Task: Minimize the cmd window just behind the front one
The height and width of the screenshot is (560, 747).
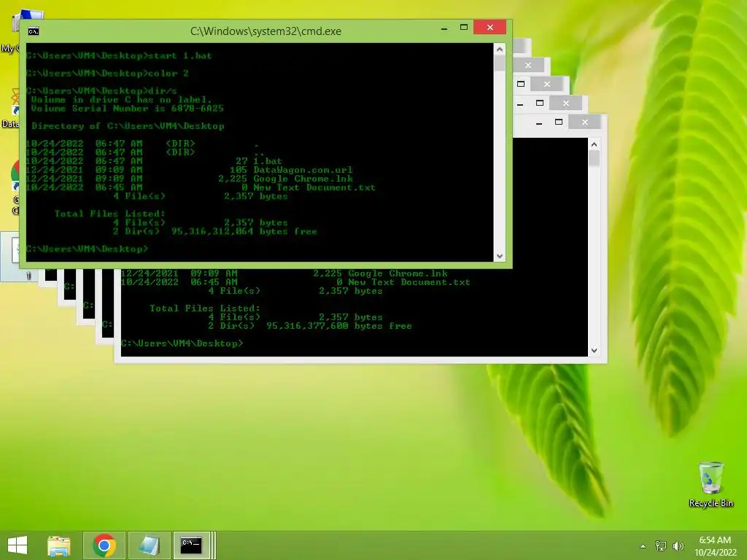Action: [x=539, y=122]
